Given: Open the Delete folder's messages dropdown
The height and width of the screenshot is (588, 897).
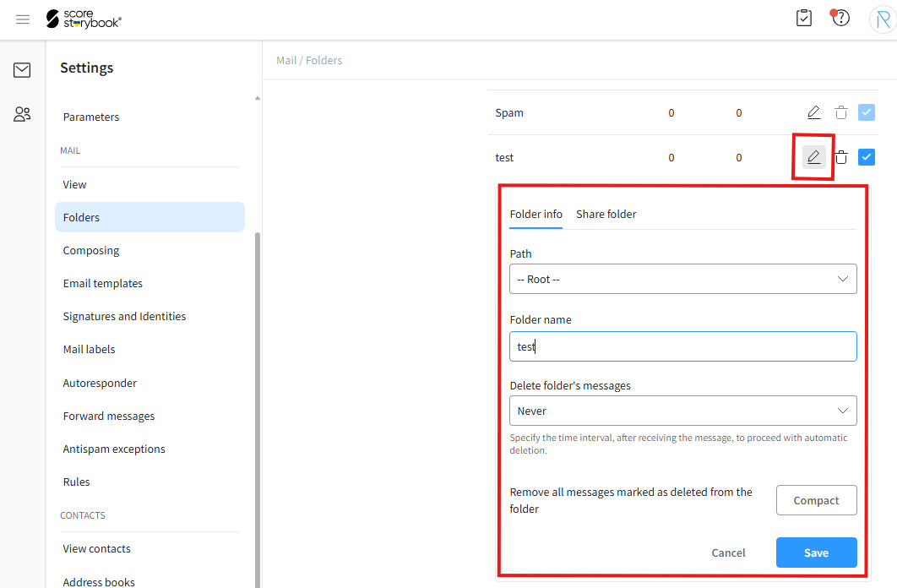Looking at the screenshot, I should [683, 411].
